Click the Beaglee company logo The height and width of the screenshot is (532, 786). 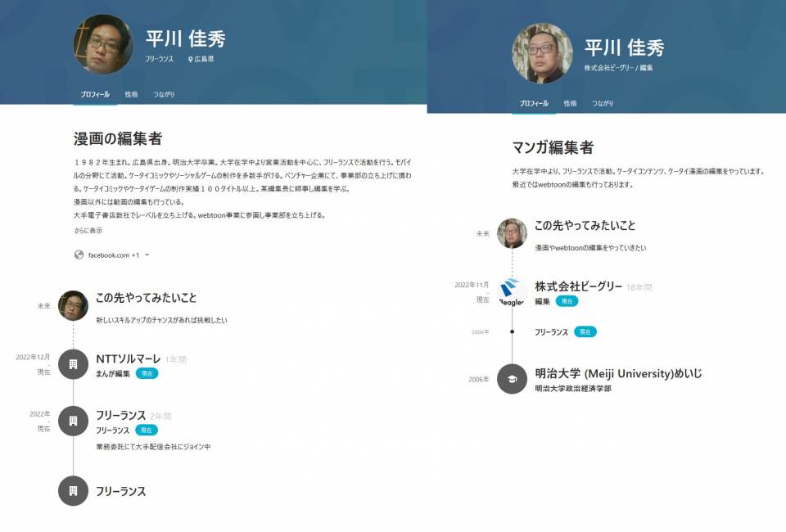513,292
